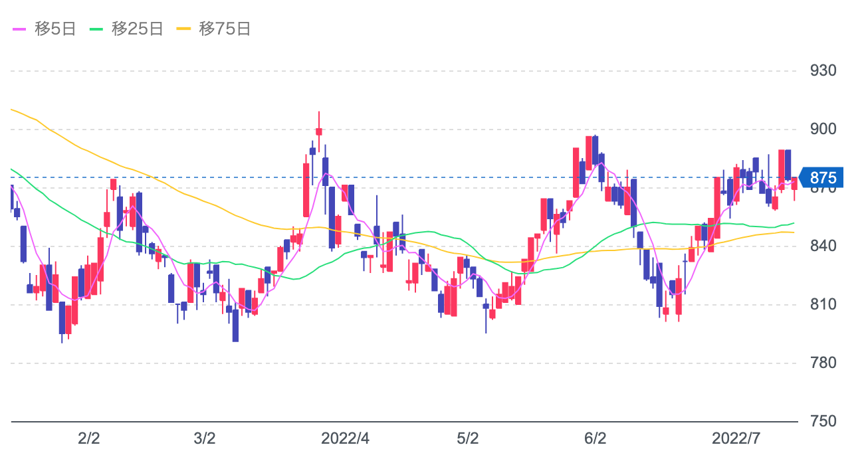868x461 pixels.
Task: Click the green 移25日 legend color line
Action: (96, 29)
